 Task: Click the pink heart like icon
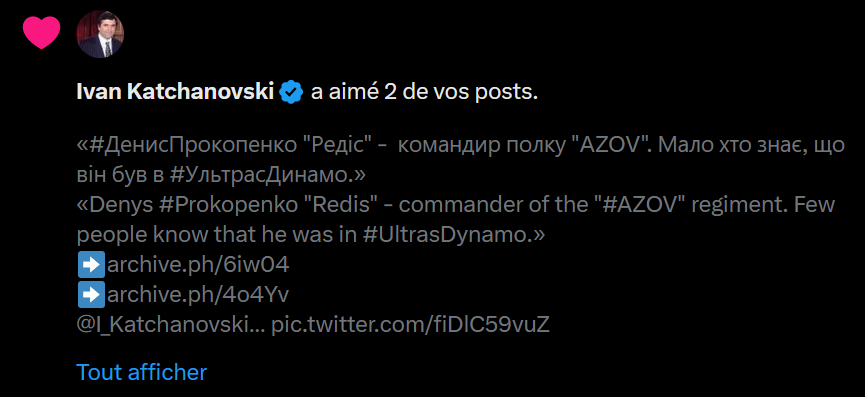[41, 33]
